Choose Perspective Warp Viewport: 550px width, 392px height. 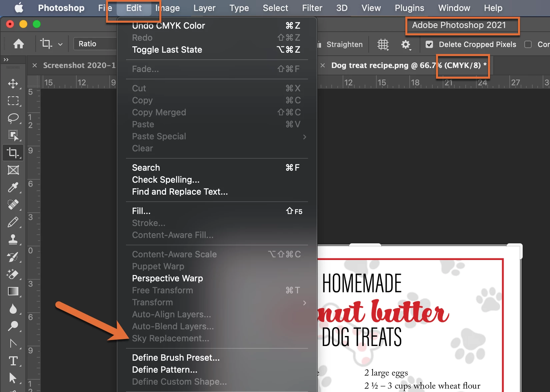(x=217, y=278)
